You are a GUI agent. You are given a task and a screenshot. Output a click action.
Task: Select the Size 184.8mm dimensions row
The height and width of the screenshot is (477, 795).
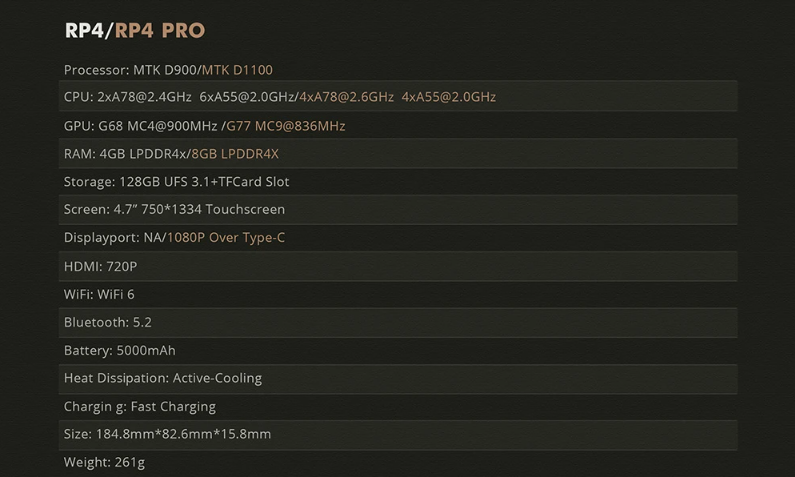point(398,435)
